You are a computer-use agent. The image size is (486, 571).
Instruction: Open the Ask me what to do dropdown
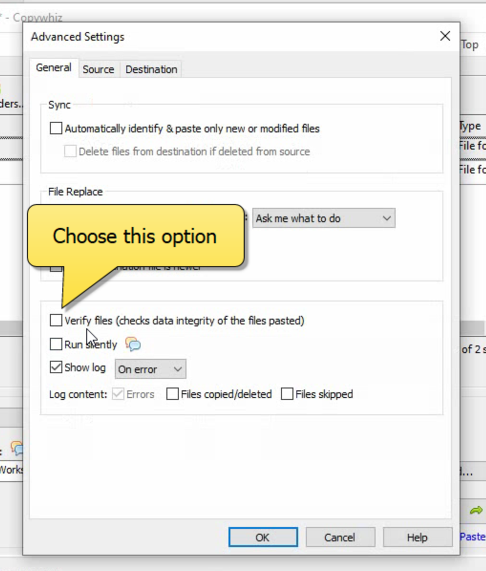(324, 218)
